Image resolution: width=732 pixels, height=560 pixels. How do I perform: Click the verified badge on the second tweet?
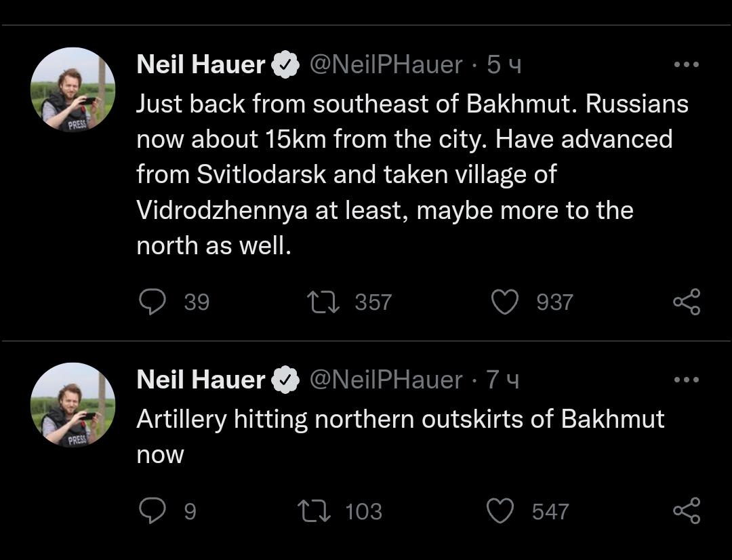point(285,380)
